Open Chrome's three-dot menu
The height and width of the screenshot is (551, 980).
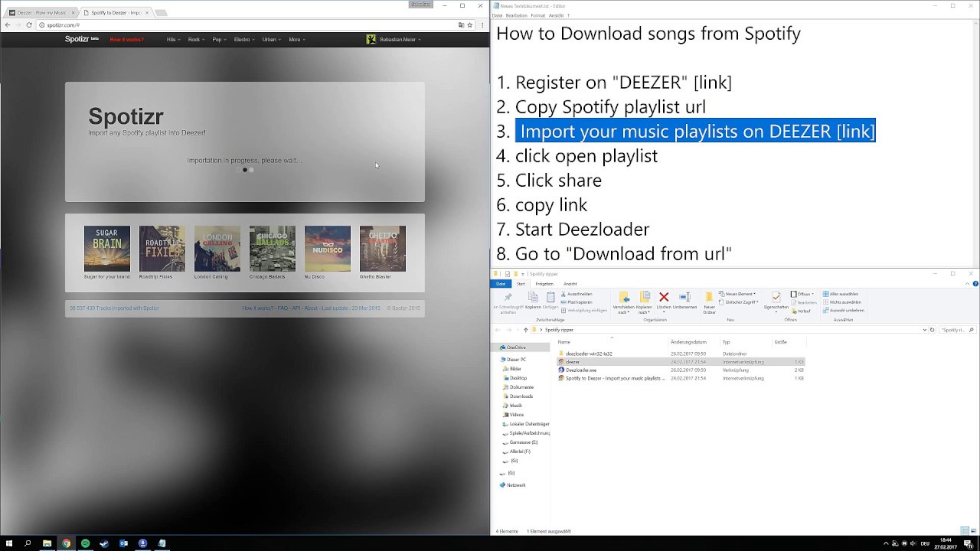(482, 25)
